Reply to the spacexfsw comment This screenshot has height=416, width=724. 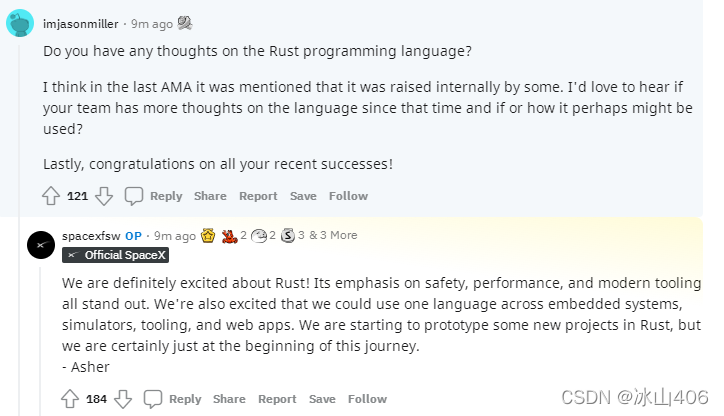pos(173,399)
